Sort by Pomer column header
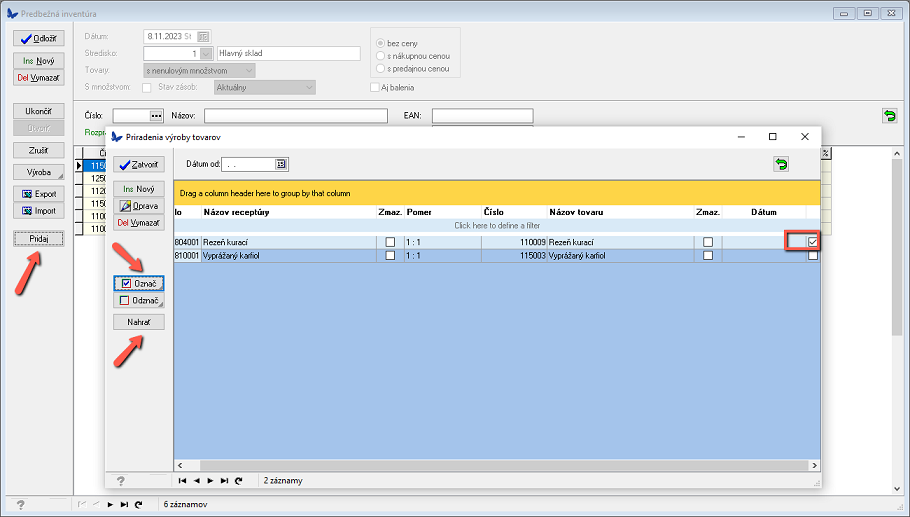910x517 pixels. pos(443,212)
